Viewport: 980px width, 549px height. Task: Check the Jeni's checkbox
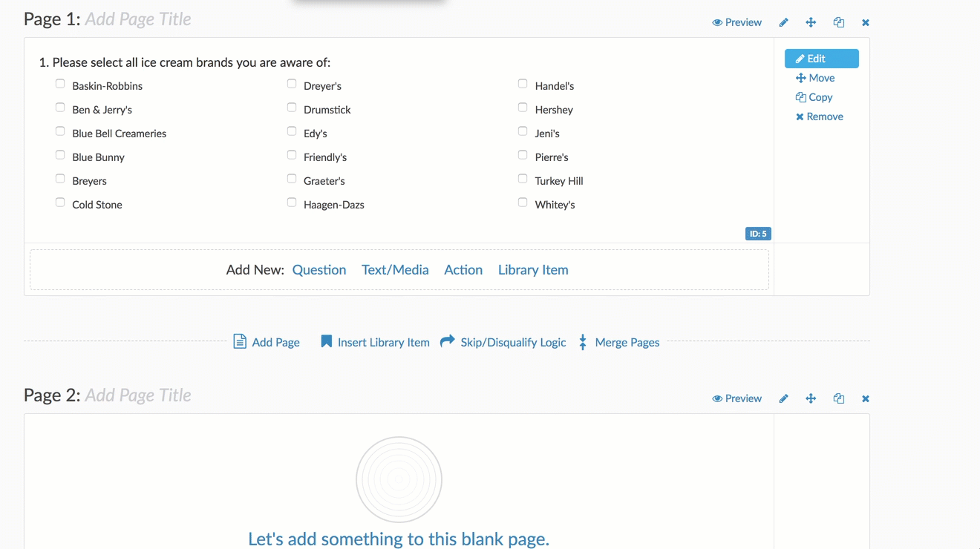coord(523,131)
